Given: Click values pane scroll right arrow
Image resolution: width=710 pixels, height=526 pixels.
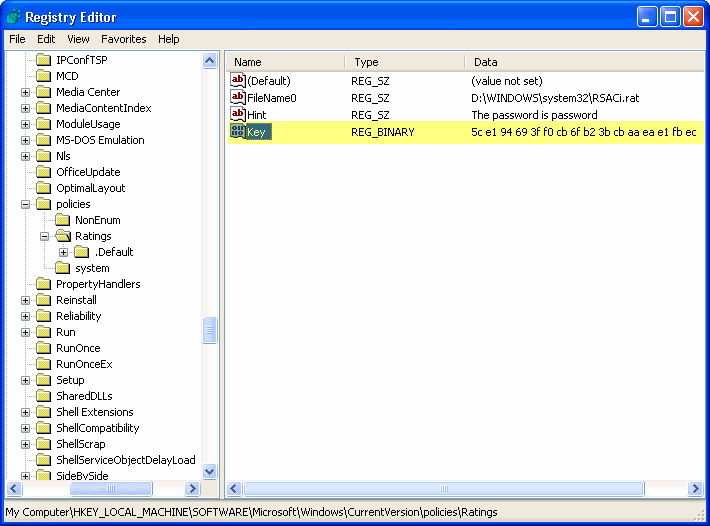Looking at the screenshot, I should (696, 488).
